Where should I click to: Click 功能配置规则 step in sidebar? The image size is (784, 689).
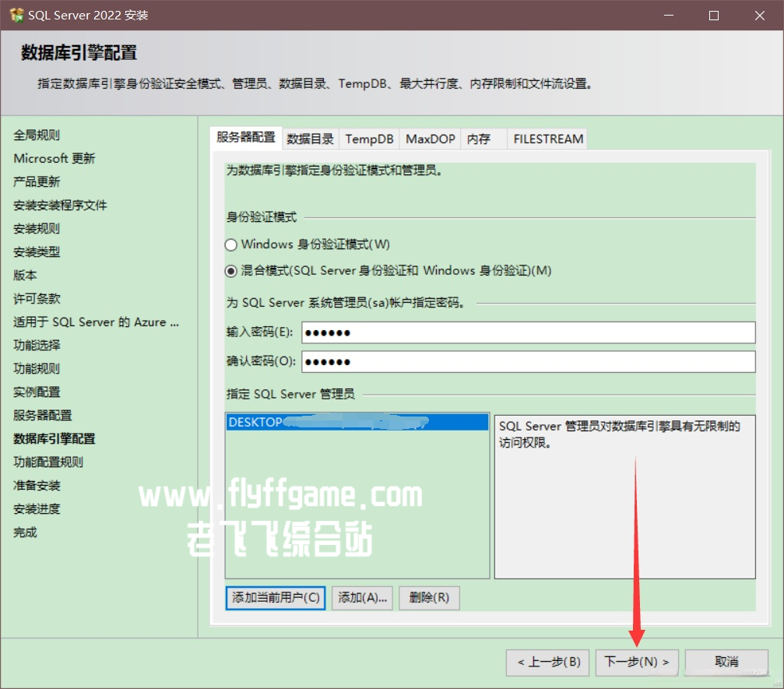click(x=48, y=462)
